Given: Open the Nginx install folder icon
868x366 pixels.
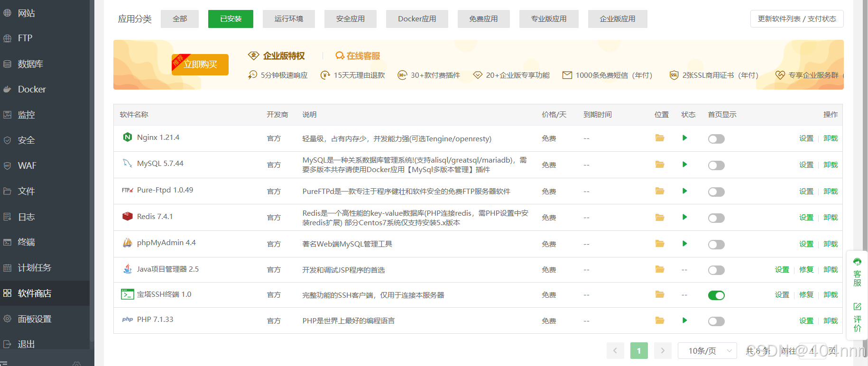Looking at the screenshot, I should [x=660, y=138].
